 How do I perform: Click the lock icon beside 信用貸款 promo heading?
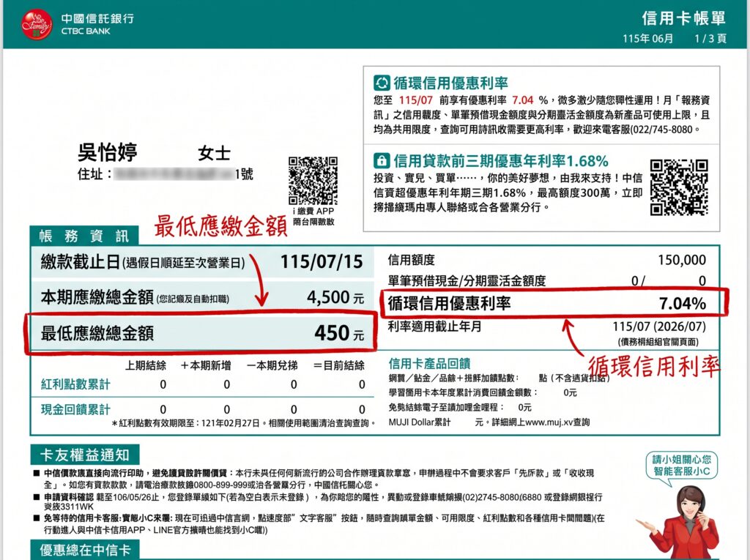click(382, 160)
